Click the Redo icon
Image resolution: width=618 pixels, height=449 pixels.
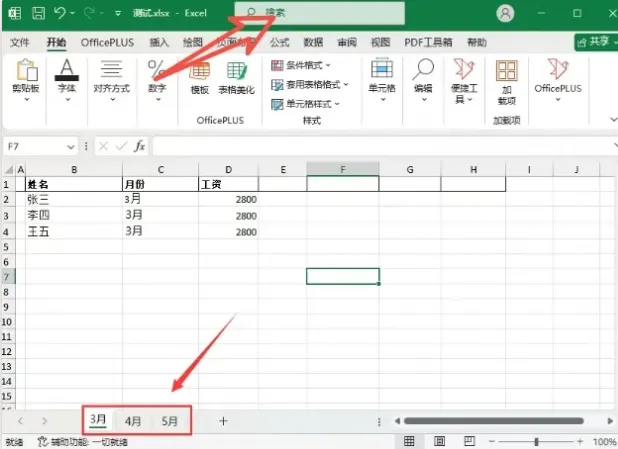tap(89, 13)
